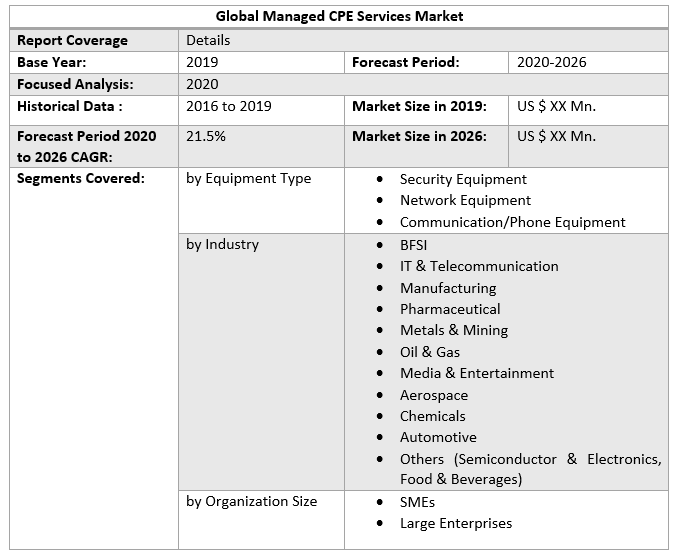Select the Automotive bullet item

click(438, 437)
